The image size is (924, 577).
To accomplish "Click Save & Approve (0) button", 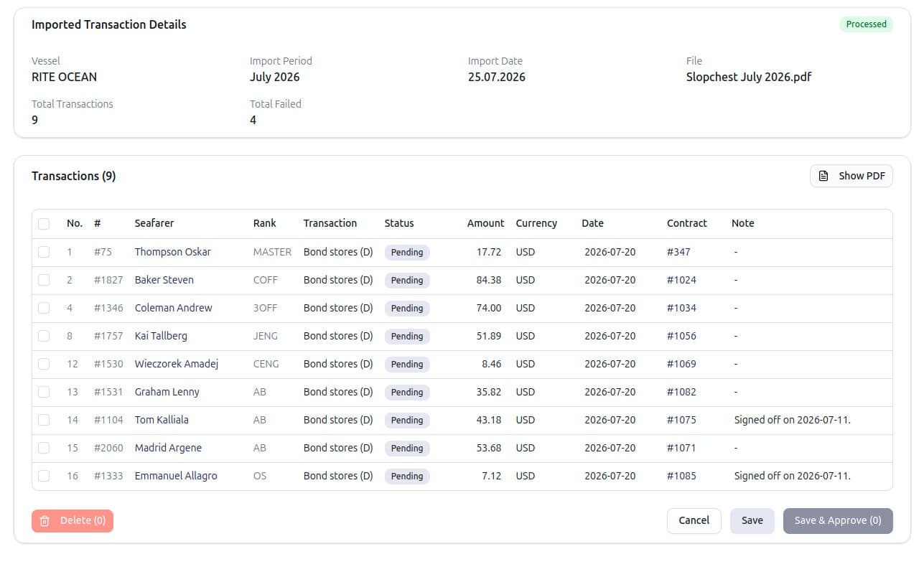I will (x=838, y=521).
